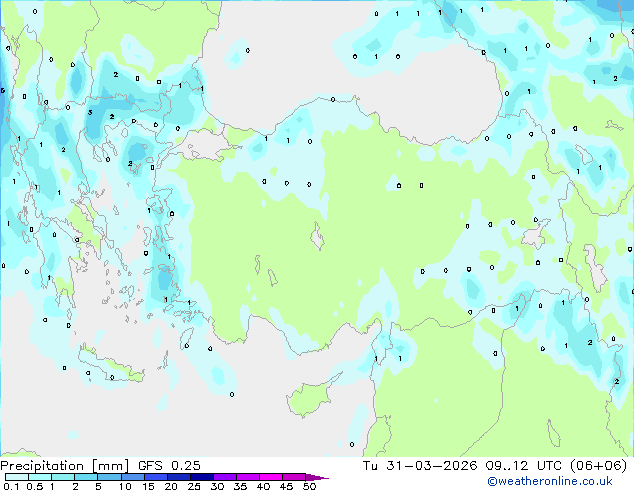Click the 'GFS 0.25' model label
634x490 pixels.
tap(169, 466)
